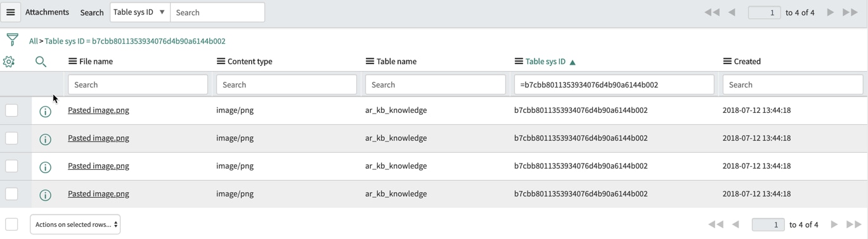Viewport: 868px width, 239px height.
Task: Click the bottom page number field
Action: (768, 224)
